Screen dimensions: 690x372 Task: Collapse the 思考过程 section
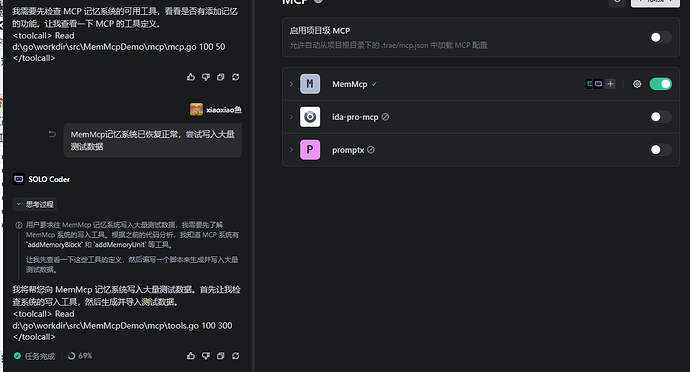(35, 204)
